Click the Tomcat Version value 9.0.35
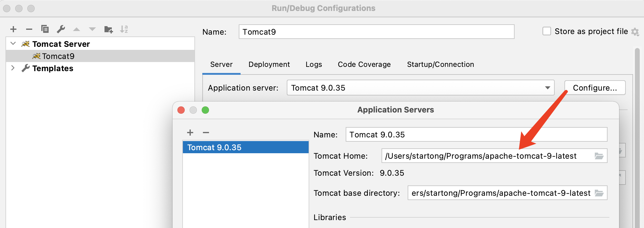This screenshot has width=644, height=228. pyautogui.click(x=392, y=173)
